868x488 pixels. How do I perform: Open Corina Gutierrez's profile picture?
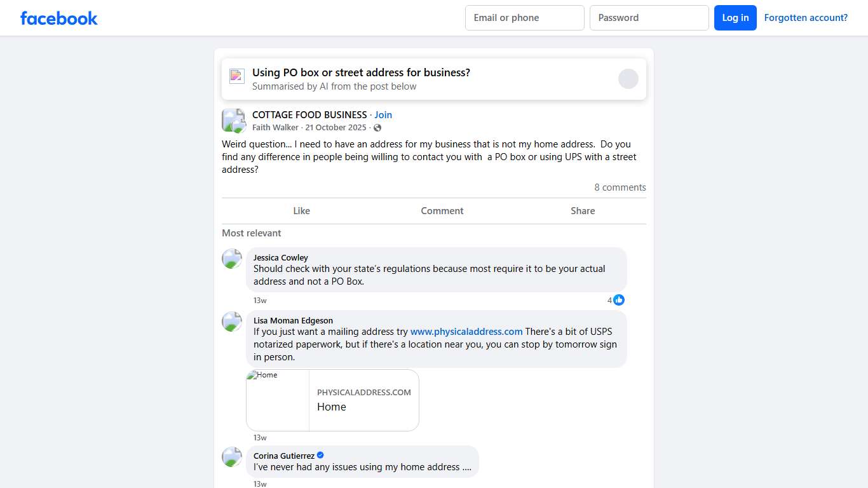click(x=232, y=457)
